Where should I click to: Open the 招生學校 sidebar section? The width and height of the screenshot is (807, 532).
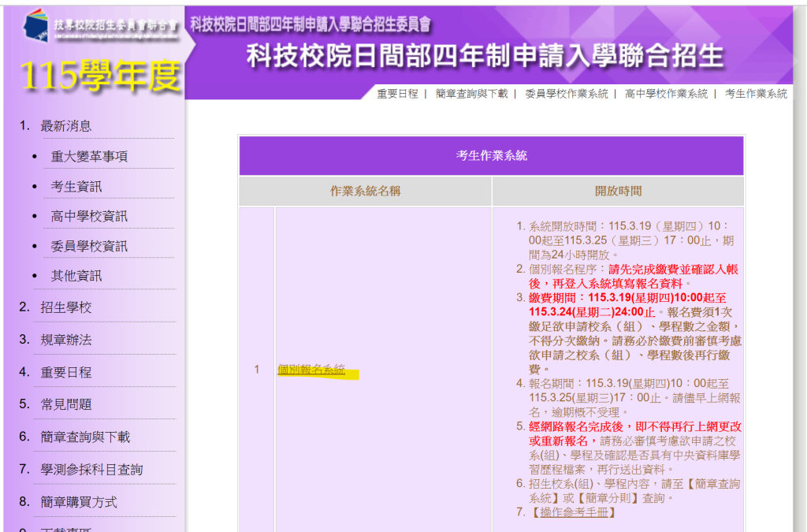[66, 308]
